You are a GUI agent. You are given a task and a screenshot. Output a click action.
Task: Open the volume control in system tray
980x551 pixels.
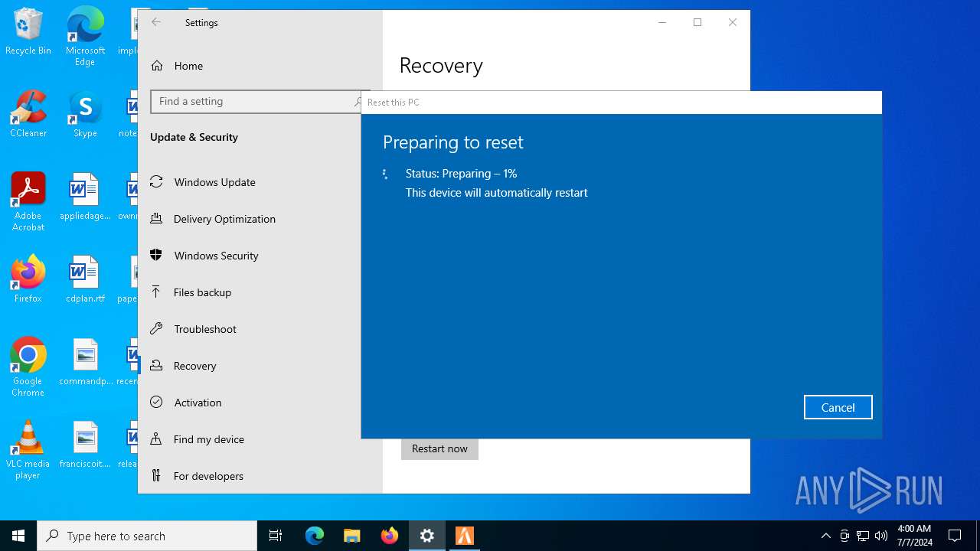coord(881,536)
